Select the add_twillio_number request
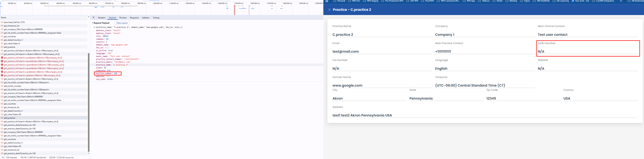The image size is (644, 159). (x=12, y=86)
